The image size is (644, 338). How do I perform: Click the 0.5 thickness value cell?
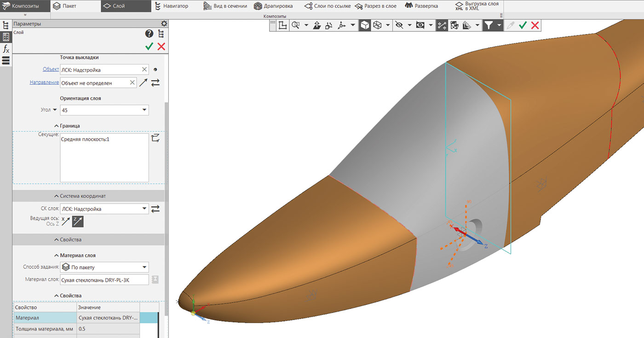coord(108,329)
